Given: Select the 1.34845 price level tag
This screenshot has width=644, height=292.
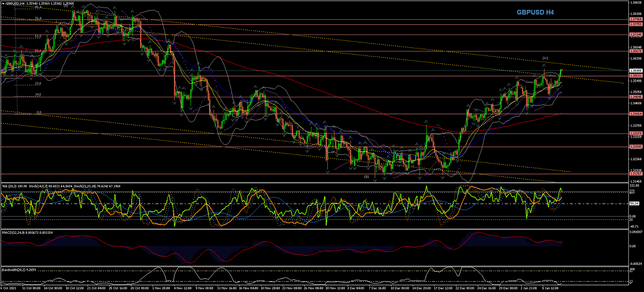Looking at the screenshot, I should pos(635,97).
